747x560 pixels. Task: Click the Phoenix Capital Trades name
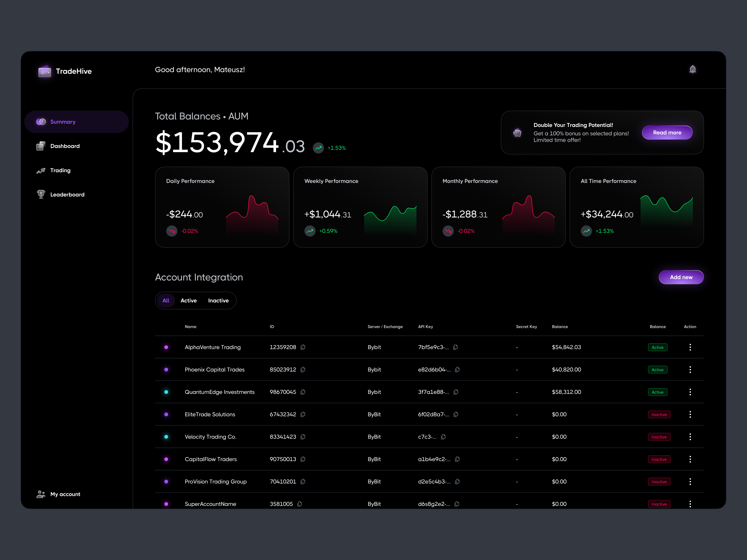(215, 370)
